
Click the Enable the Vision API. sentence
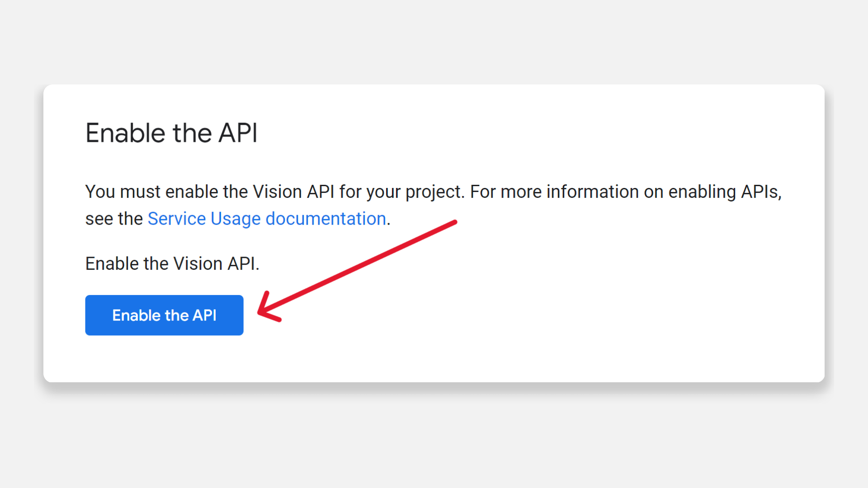point(172,263)
